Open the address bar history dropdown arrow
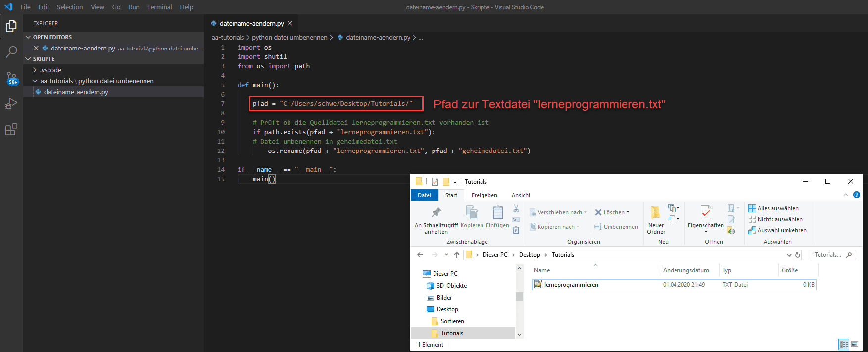868x352 pixels. [789, 255]
